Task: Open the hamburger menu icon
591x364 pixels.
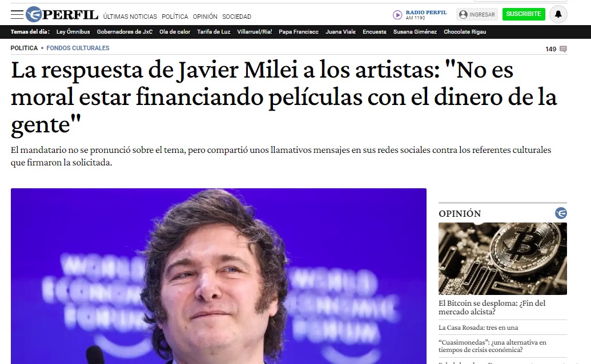Action: point(17,15)
